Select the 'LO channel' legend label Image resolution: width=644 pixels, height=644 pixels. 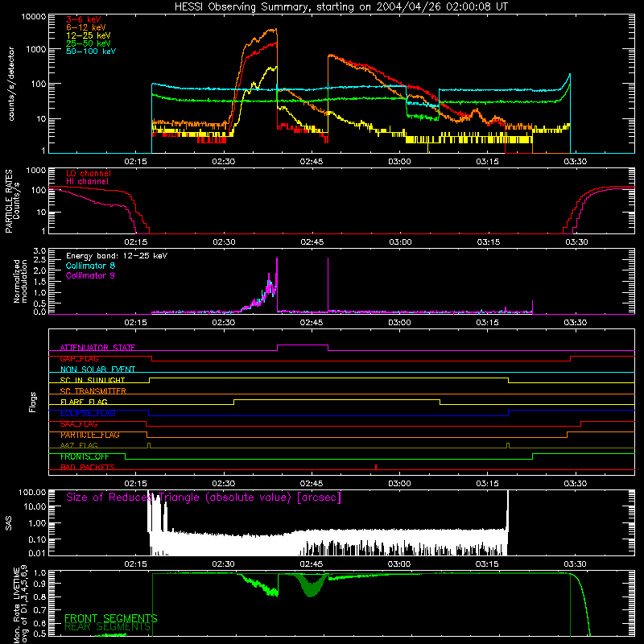click(x=89, y=173)
